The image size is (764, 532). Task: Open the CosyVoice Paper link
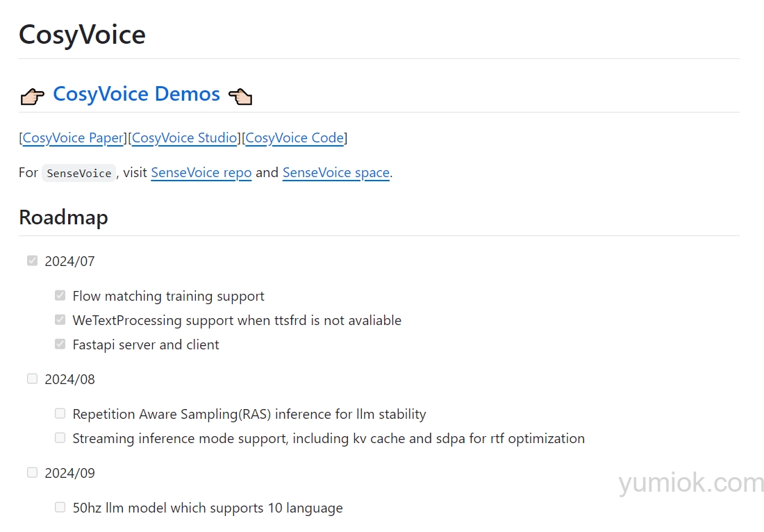click(73, 138)
